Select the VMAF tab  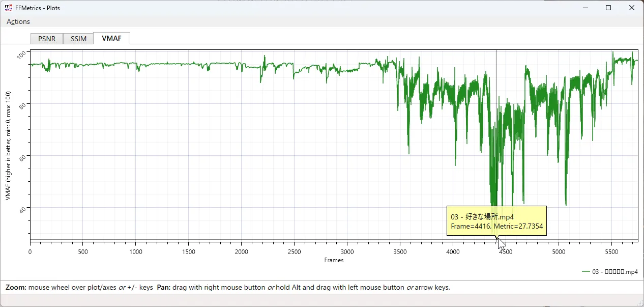[111, 38]
